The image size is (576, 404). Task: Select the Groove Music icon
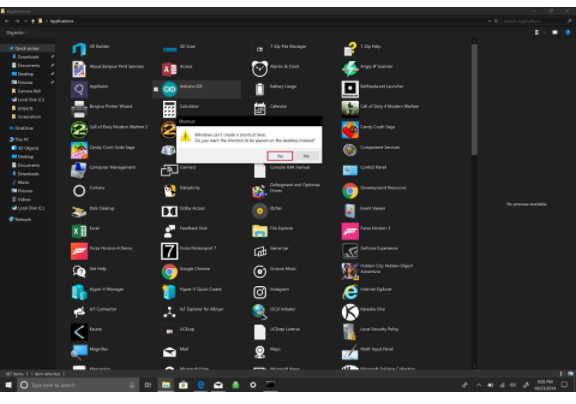click(260, 272)
